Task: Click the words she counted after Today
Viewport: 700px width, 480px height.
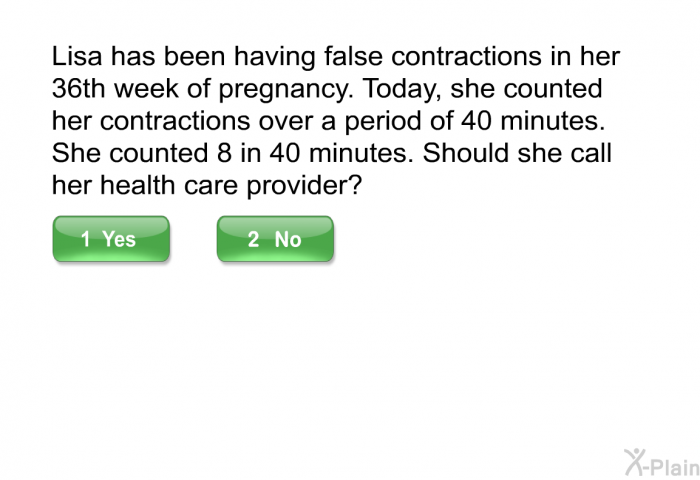Action: point(526,88)
